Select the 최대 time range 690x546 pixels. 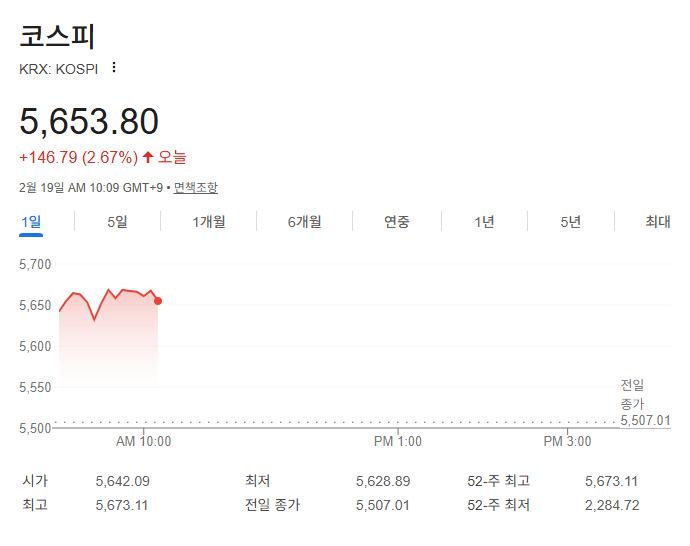(657, 222)
